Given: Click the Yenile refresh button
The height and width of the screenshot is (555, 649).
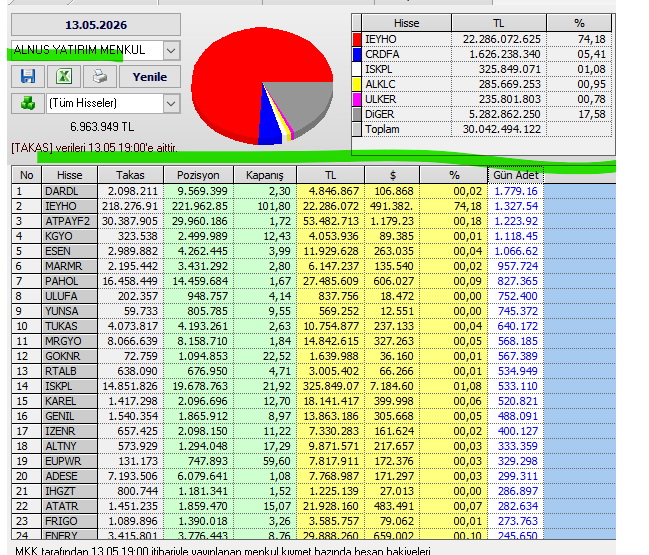Looking at the screenshot, I should click(150, 77).
